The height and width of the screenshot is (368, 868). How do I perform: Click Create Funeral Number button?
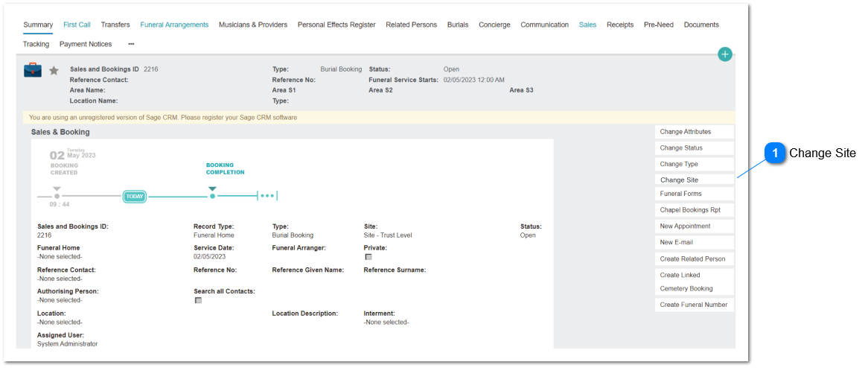[695, 304]
